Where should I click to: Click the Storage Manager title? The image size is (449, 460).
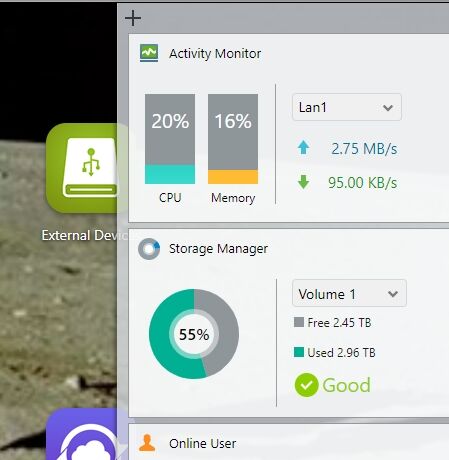pos(218,249)
